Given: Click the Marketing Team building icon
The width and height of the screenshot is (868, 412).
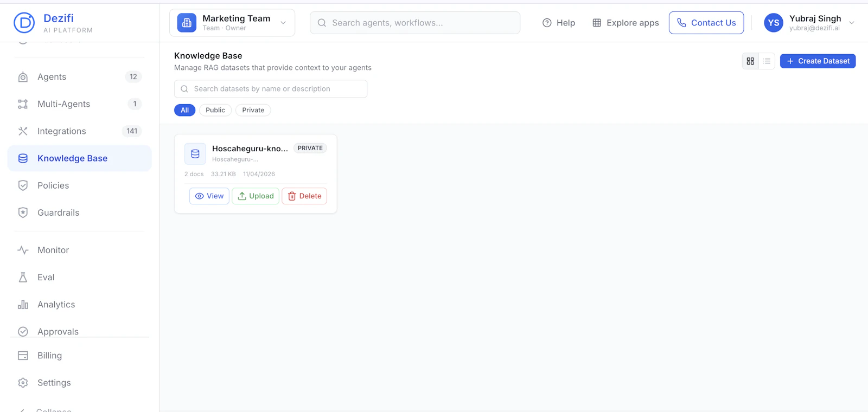Looking at the screenshot, I should pos(187,23).
